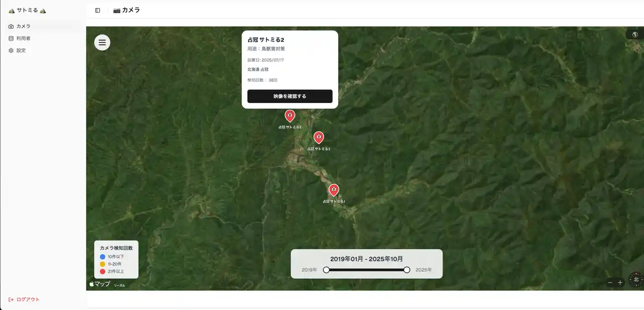Toggle the sidebar panel icon
644x310 pixels.
click(98, 10)
